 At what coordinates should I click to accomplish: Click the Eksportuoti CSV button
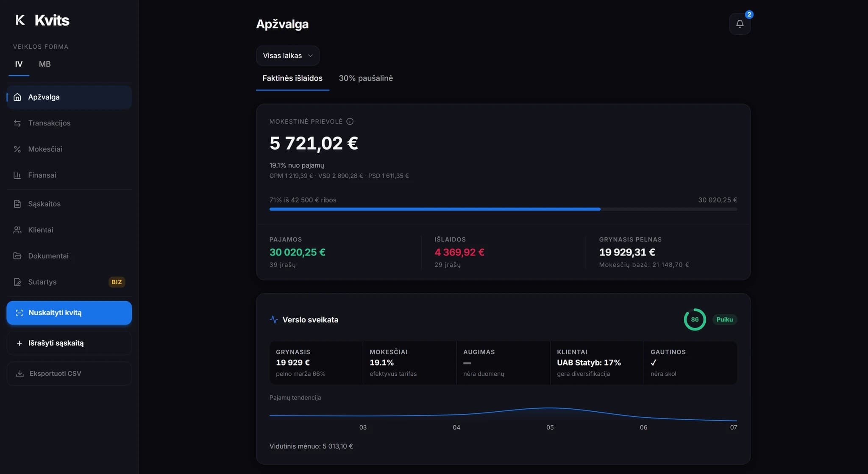(x=69, y=374)
